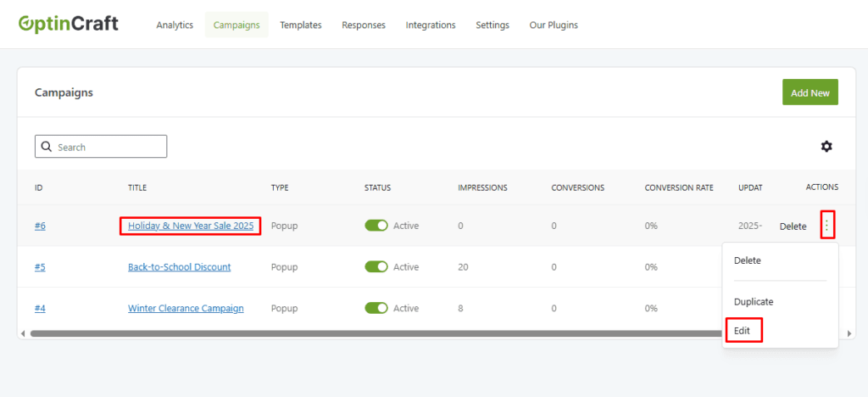
Task: Click the search magnifier icon
Action: click(46, 147)
